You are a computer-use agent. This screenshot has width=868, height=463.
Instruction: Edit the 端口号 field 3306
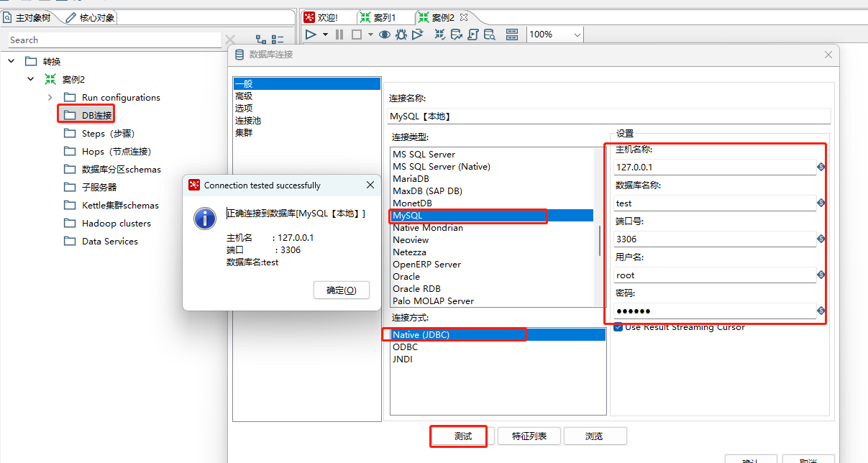click(715, 239)
